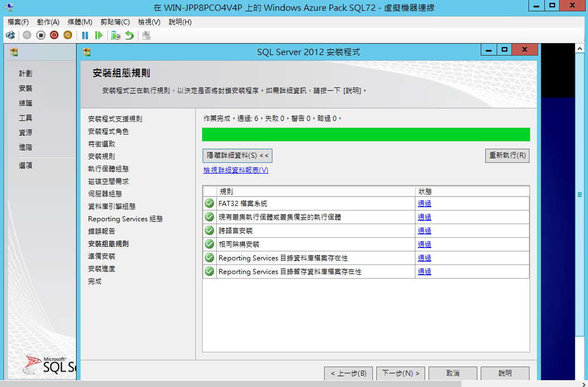Click the 狀態 column header
Image resolution: width=588 pixels, height=387 pixels.
[472, 192]
